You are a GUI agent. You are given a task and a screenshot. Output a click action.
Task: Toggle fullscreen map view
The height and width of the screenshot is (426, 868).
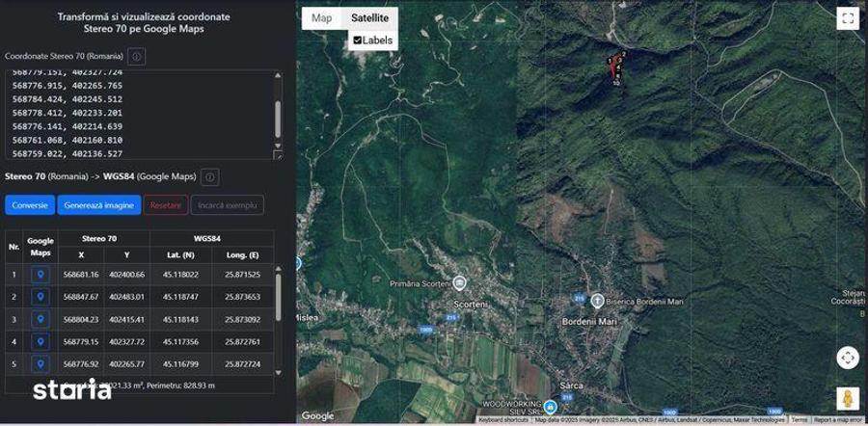[x=848, y=18]
